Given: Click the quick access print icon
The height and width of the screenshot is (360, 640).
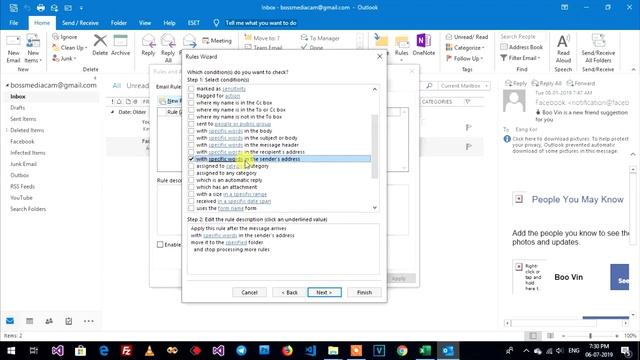Looking at the screenshot, I should (x=40, y=8).
